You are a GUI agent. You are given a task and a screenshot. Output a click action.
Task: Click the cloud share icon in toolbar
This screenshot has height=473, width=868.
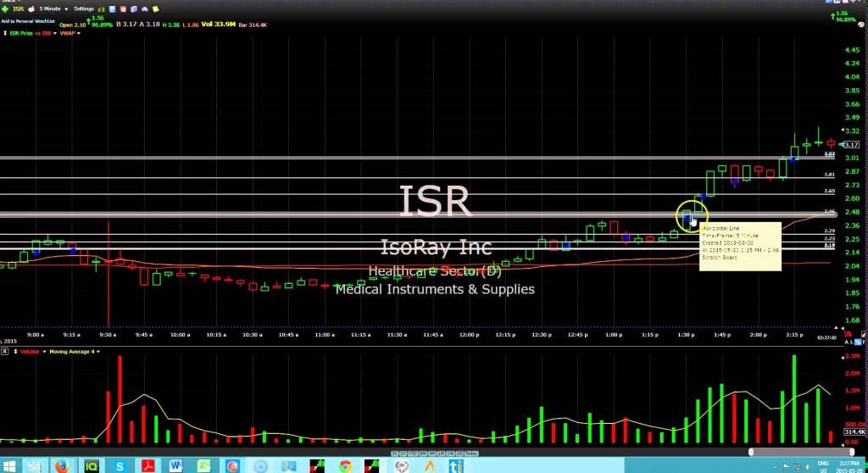[x=145, y=8]
